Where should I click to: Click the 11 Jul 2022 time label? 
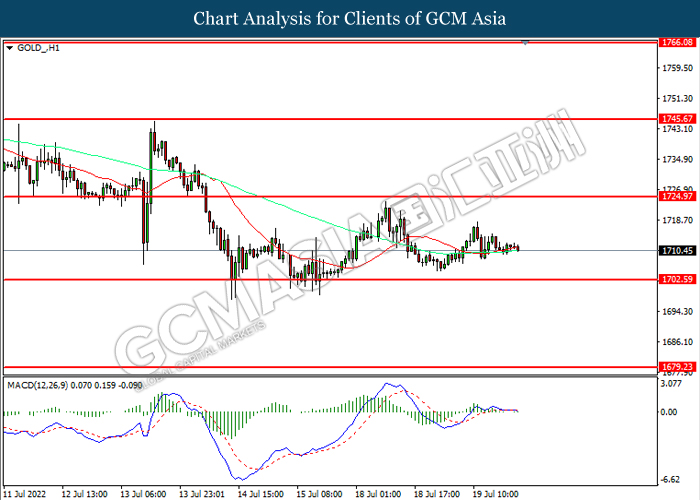point(25,494)
